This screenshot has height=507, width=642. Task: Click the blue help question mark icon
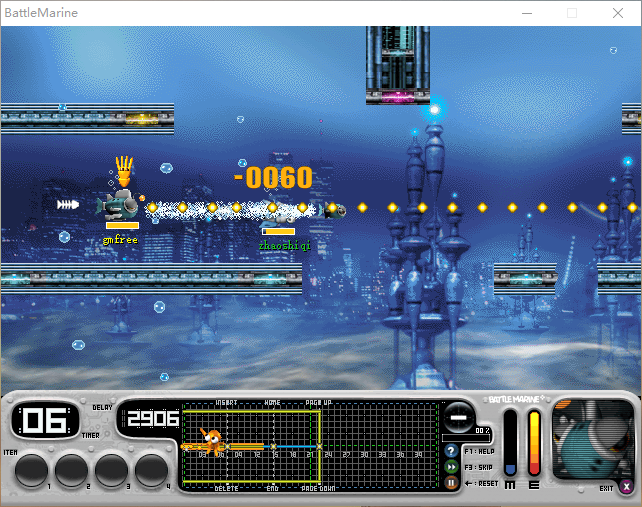coord(451,451)
